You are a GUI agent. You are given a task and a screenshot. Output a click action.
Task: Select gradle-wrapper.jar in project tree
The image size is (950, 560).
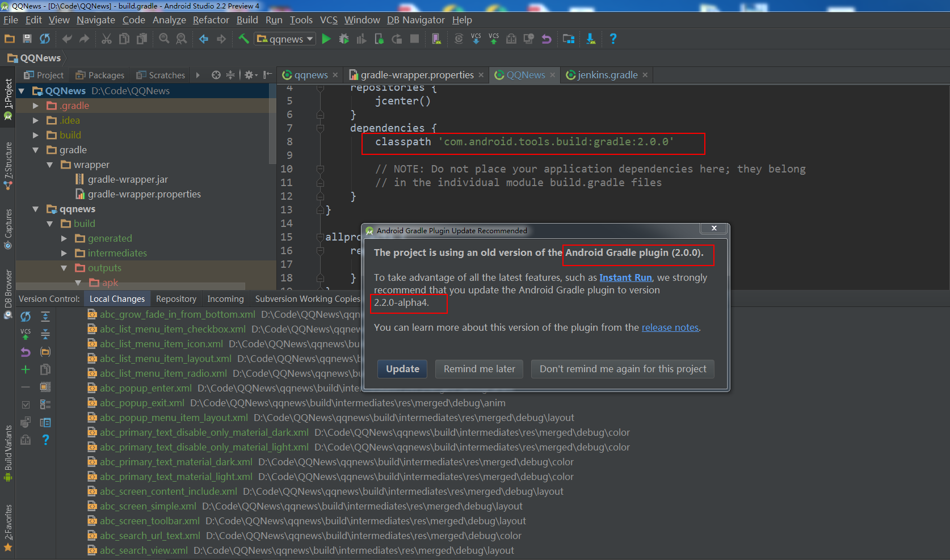pos(128,179)
